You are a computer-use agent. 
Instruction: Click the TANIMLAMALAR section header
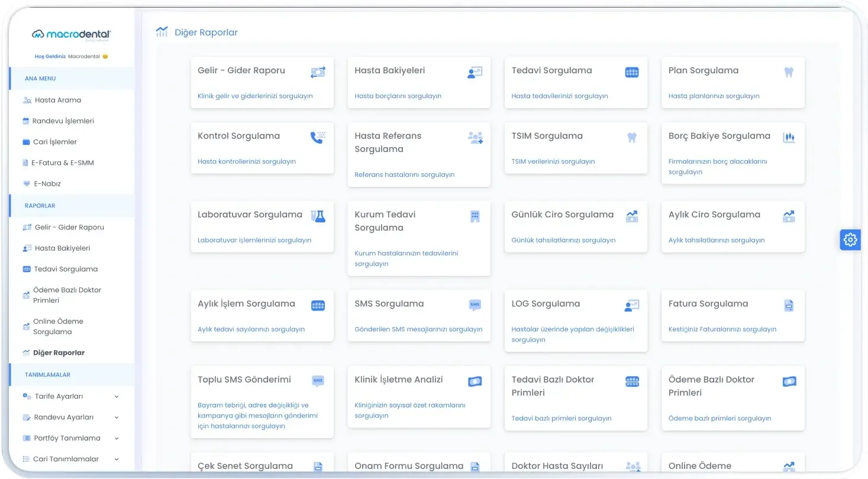[x=47, y=375]
